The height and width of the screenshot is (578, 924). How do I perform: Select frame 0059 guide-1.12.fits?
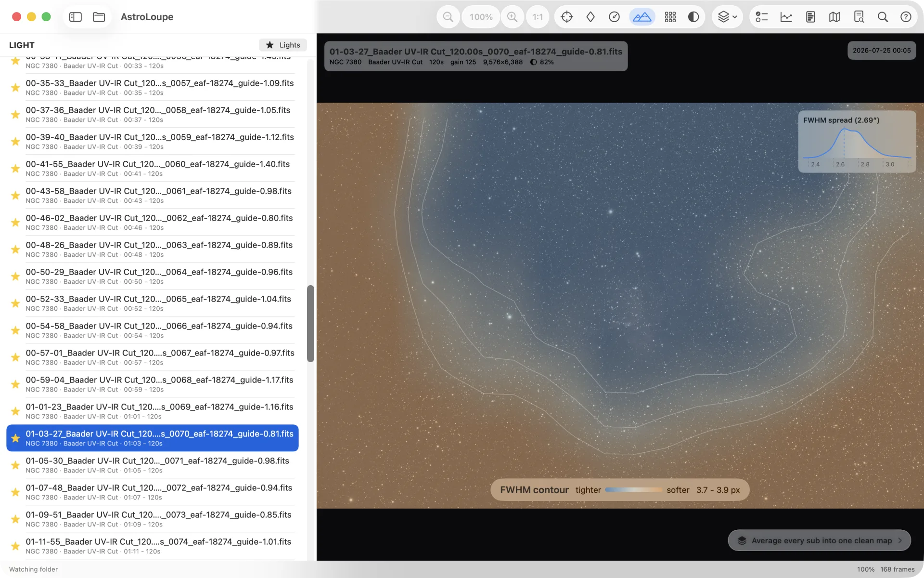coord(153,141)
